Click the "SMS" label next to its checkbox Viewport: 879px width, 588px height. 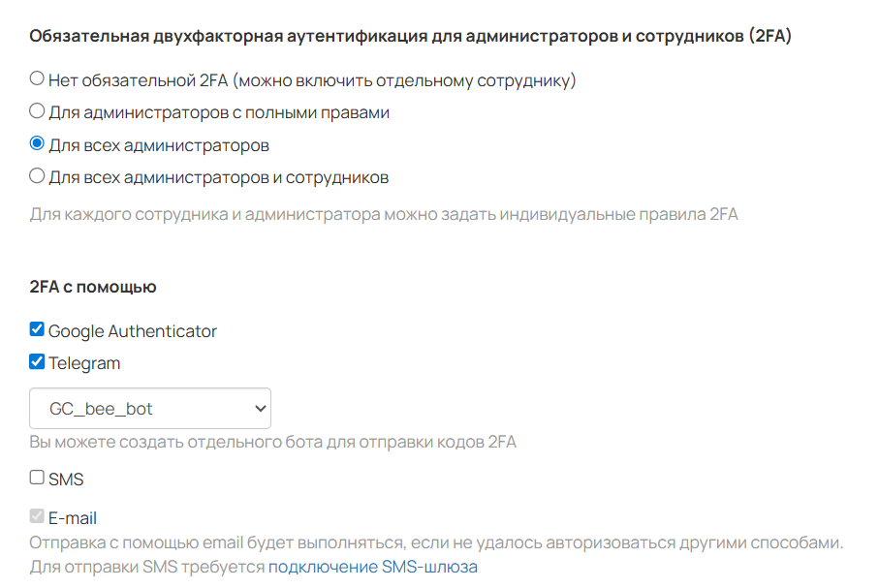coord(66,480)
